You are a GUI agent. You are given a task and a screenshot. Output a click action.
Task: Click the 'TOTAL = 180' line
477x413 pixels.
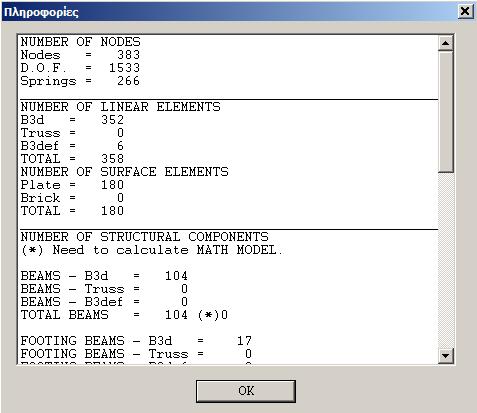point(72,211)
